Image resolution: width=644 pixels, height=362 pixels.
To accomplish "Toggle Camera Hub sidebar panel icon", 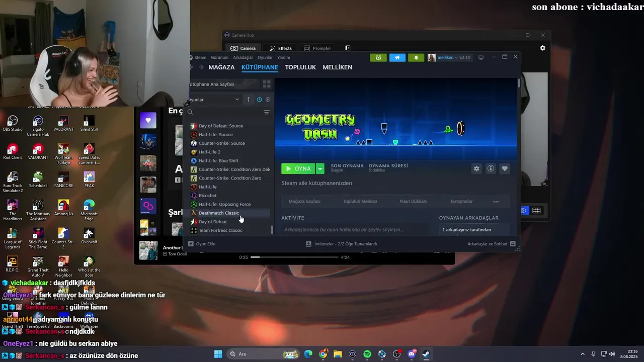I will (348, 48).
